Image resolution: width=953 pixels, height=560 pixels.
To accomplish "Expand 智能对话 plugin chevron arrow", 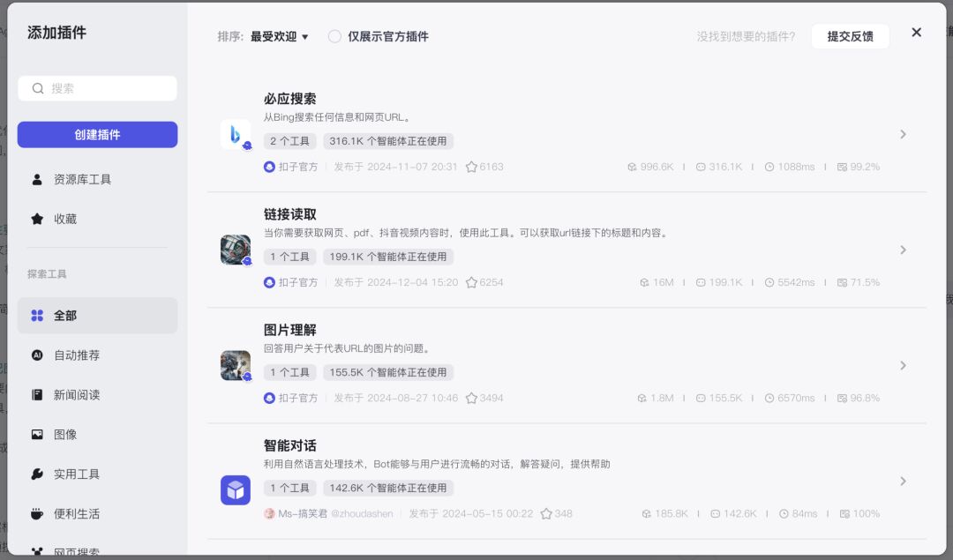I will tap(904, 481).
